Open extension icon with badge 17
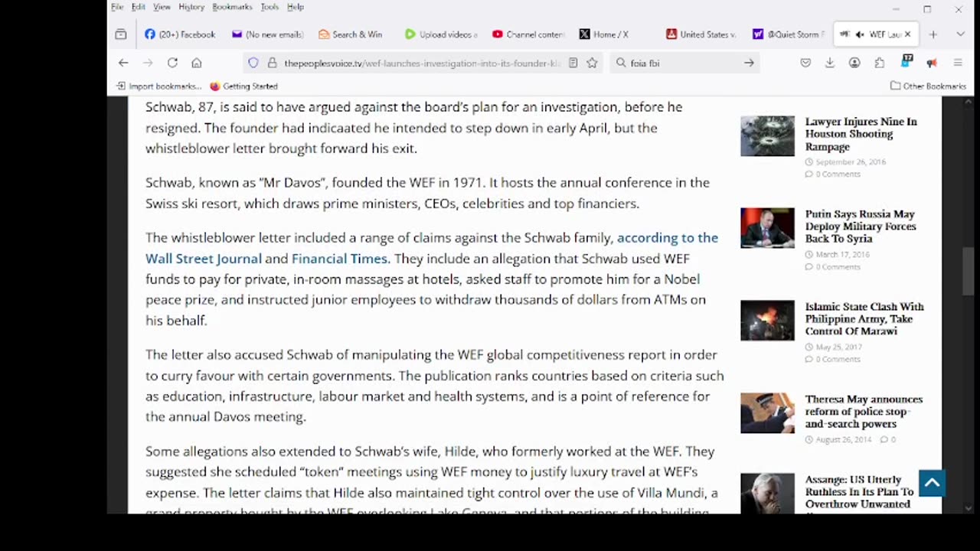Viewport: 980px width, 551px height. [906, 61]
